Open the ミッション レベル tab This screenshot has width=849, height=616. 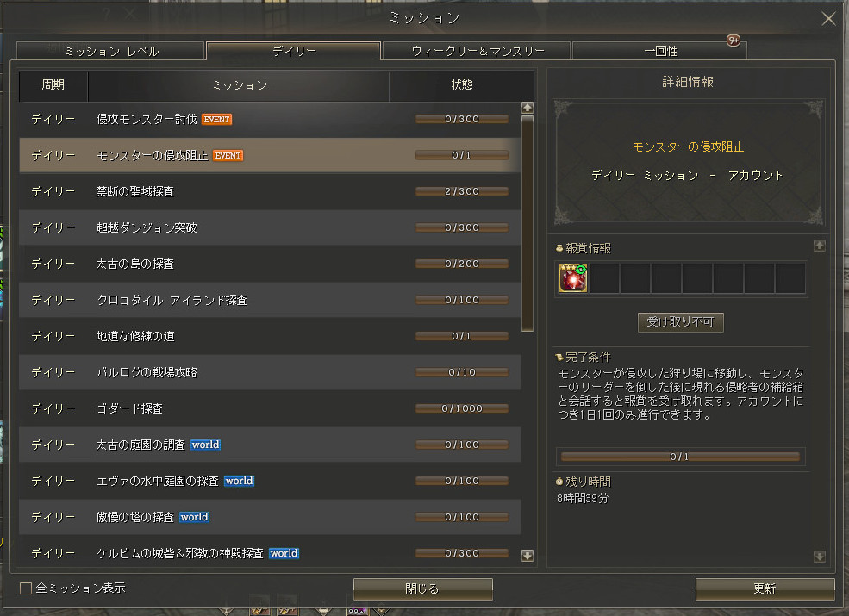[x=110, y=51]
